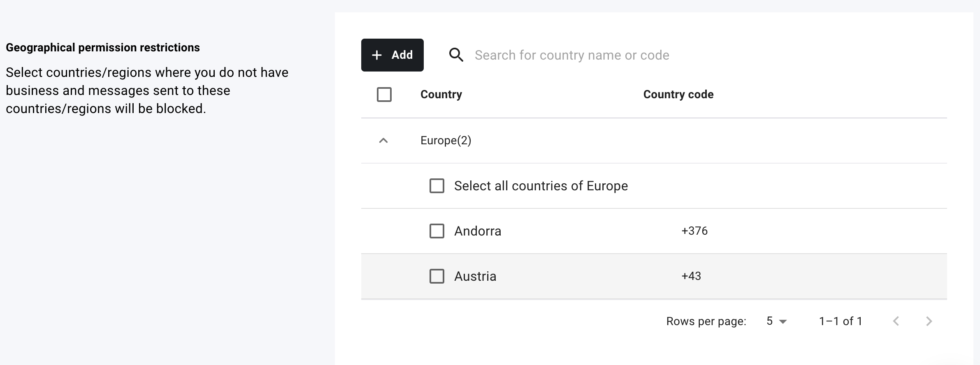Click the Europe(2) group label

point(446,141)
